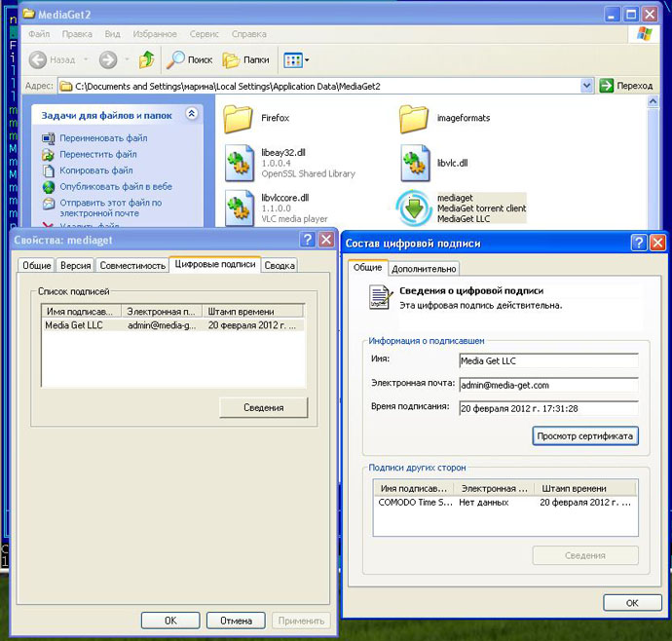672x641 pixels.
Task: Select the libvlc.dll file icon
Action: pyautogui.click(x=415, y=164)
